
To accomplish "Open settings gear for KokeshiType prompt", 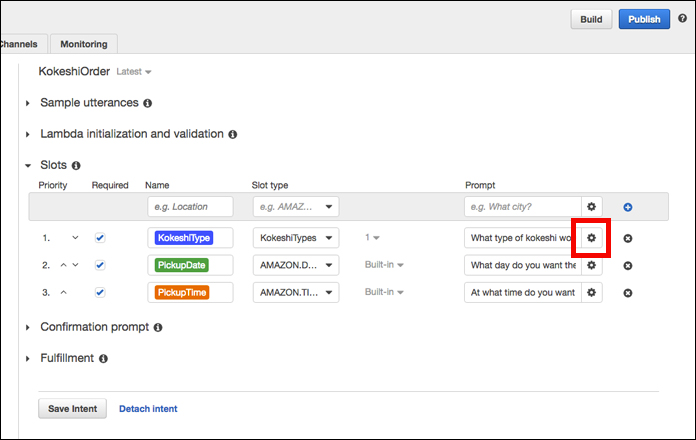I will [591, 238].
